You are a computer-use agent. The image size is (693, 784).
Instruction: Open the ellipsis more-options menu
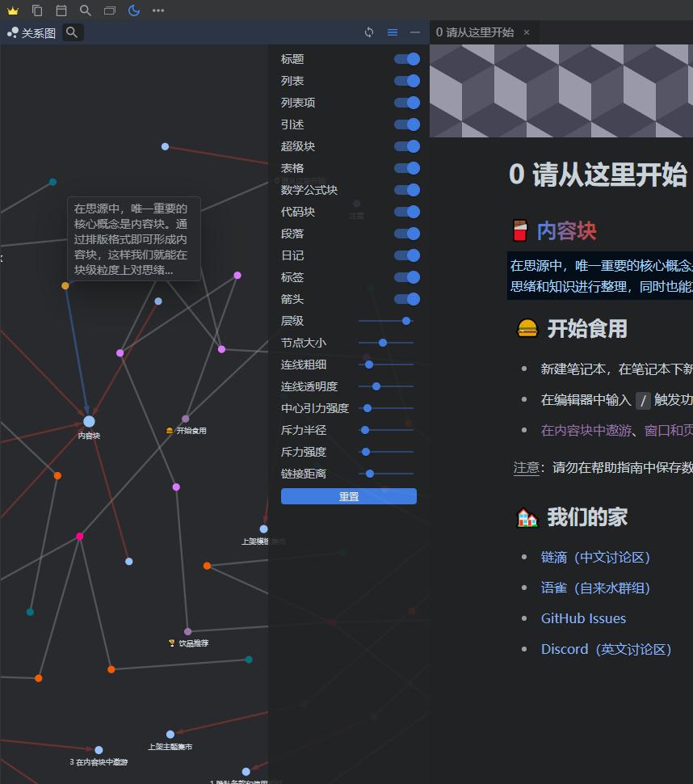[x=158, y=11]
